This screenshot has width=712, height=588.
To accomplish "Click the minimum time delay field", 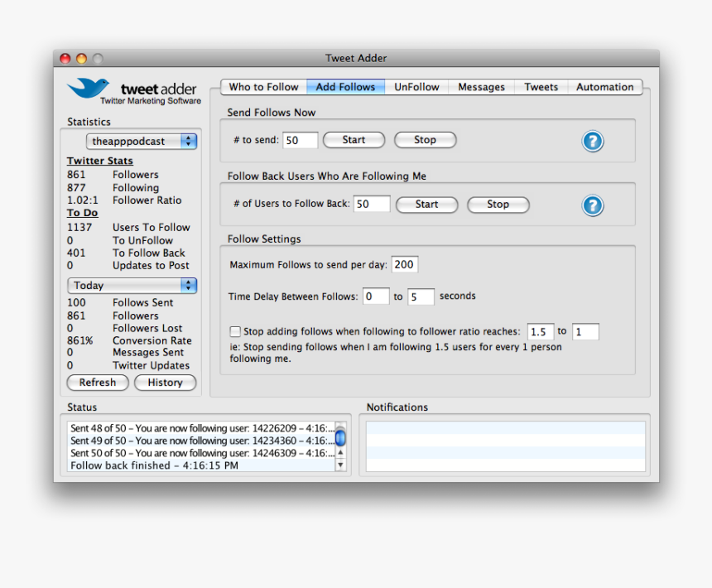I will click(x=376, y=296).
